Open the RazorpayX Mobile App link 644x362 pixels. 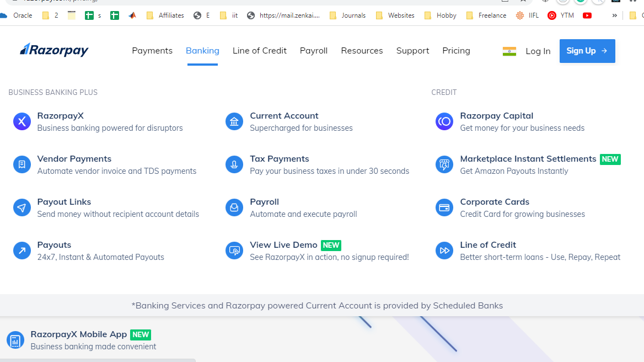coord(79,334)
